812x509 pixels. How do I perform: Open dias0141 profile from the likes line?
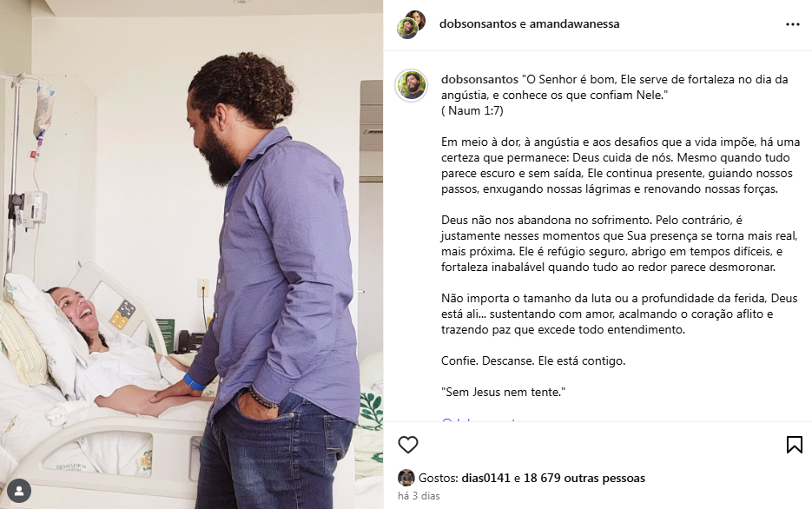coord(485,478)
